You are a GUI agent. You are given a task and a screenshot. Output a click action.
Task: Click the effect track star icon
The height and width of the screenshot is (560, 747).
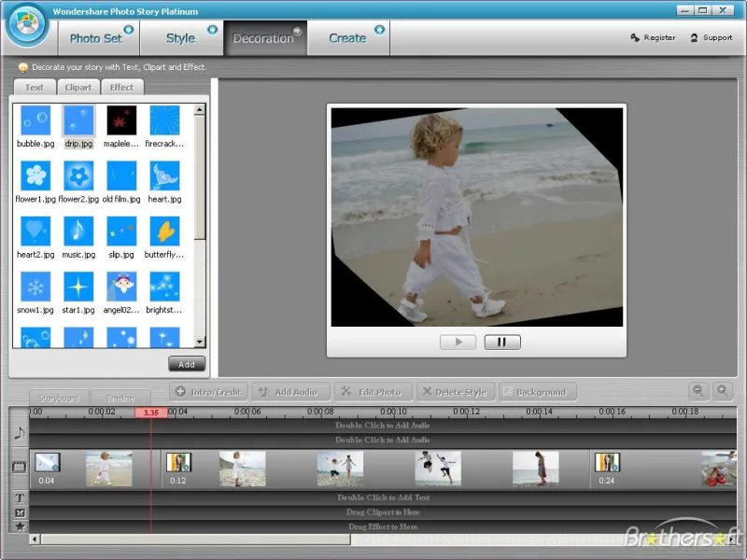[20, 526]
